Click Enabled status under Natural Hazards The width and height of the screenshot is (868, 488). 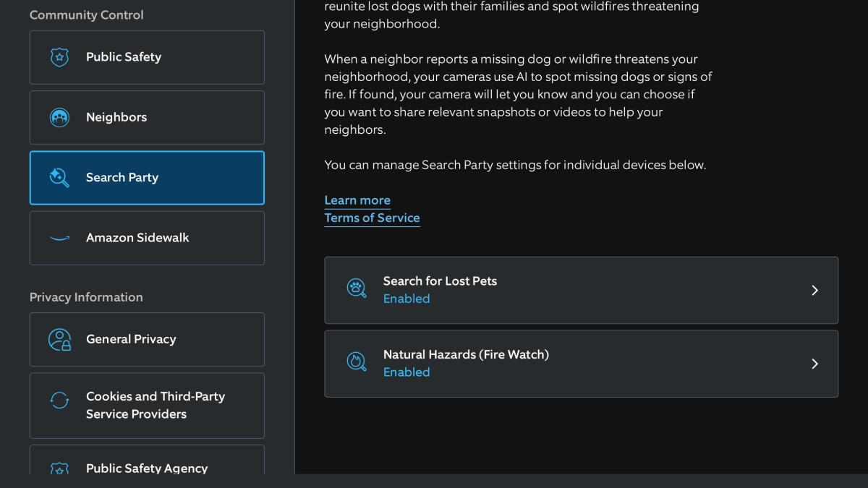click(407, 372)
